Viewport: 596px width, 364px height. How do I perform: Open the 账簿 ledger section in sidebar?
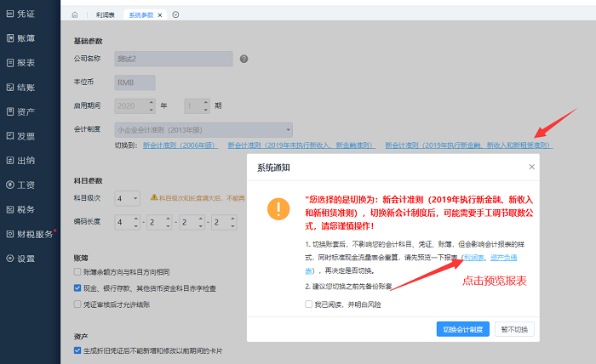click(x=10, y=37)
